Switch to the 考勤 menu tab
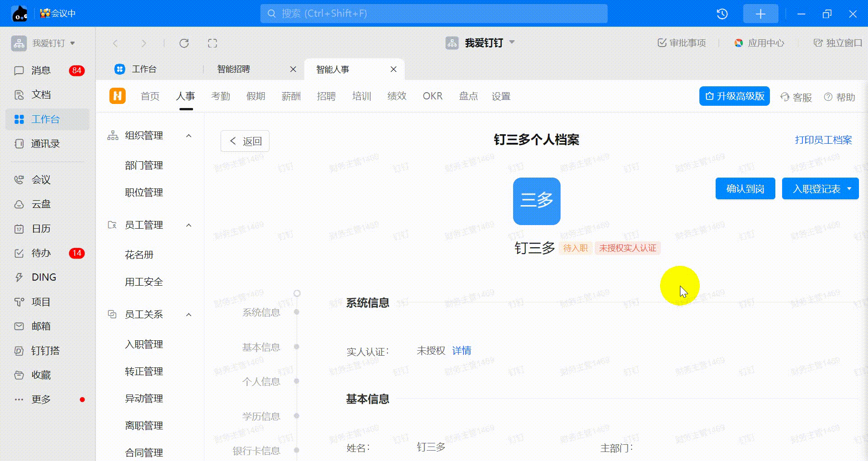Viewport: 868px width, 461px height. tap(221, 96)
